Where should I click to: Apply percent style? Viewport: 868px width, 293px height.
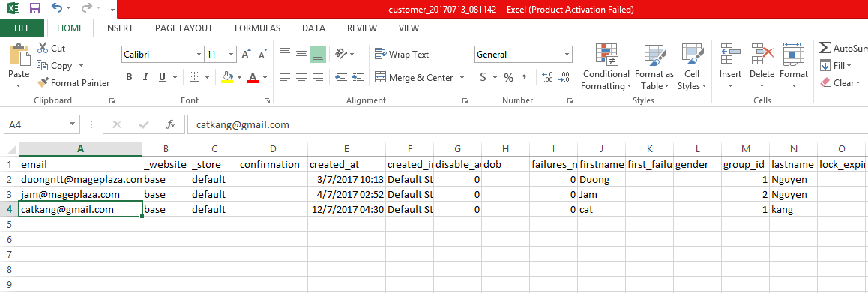click(508, 77)
